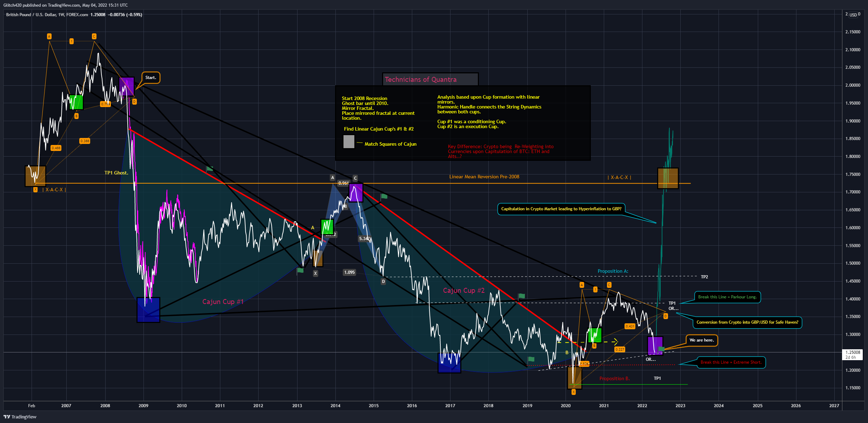Click the green flag beside the 'We are here.' callout
The image size is (868, 423).
pos(661,349)
